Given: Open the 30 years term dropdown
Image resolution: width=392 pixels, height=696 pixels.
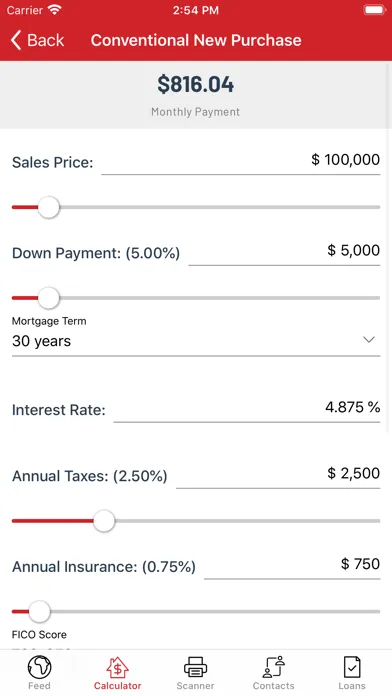Looking at the screenshot, I should [x=196, y=341].
